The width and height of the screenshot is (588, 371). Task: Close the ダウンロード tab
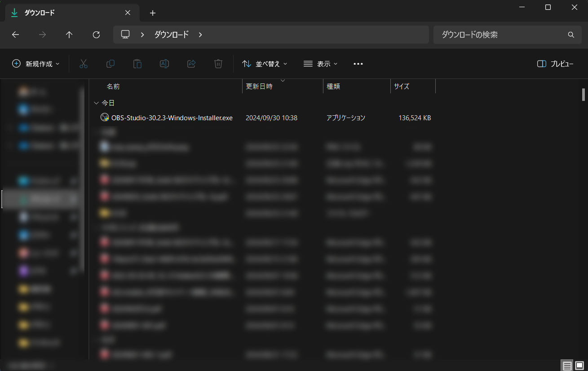(x=128, y=13)
